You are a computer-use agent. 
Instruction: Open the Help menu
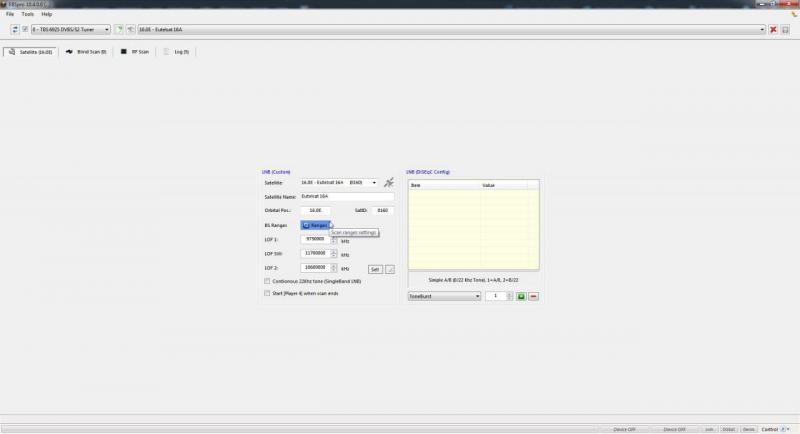click(46, 14)
